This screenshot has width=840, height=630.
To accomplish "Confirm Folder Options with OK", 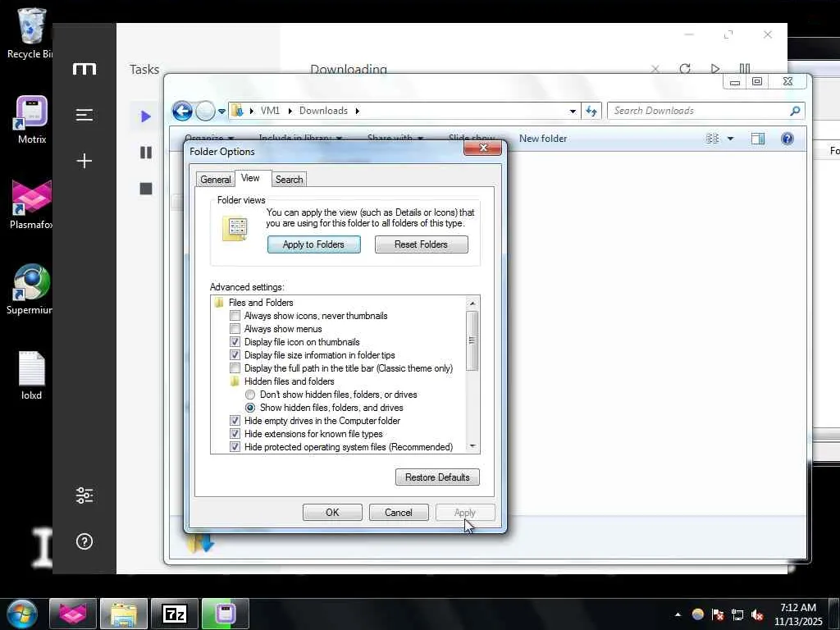I will coord(332,512).
